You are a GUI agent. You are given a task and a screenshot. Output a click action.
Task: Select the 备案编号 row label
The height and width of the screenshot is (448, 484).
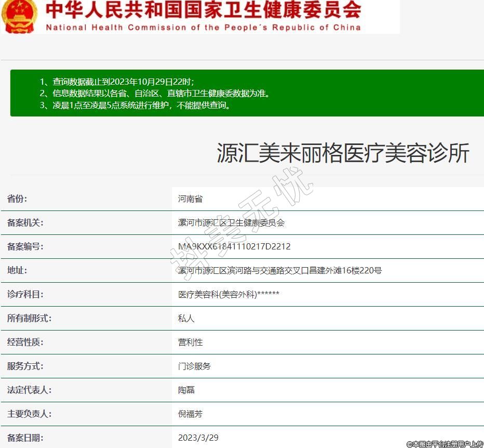click(25, 246)
